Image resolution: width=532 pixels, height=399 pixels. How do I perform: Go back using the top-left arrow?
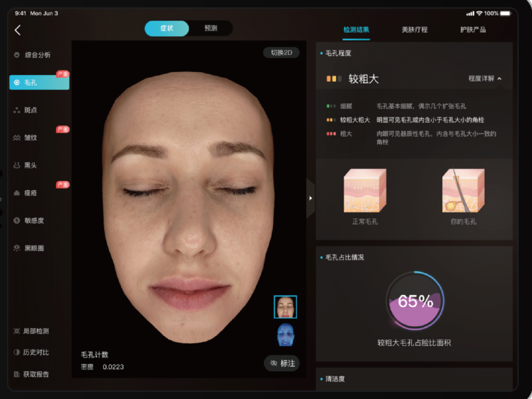[18, 30]
